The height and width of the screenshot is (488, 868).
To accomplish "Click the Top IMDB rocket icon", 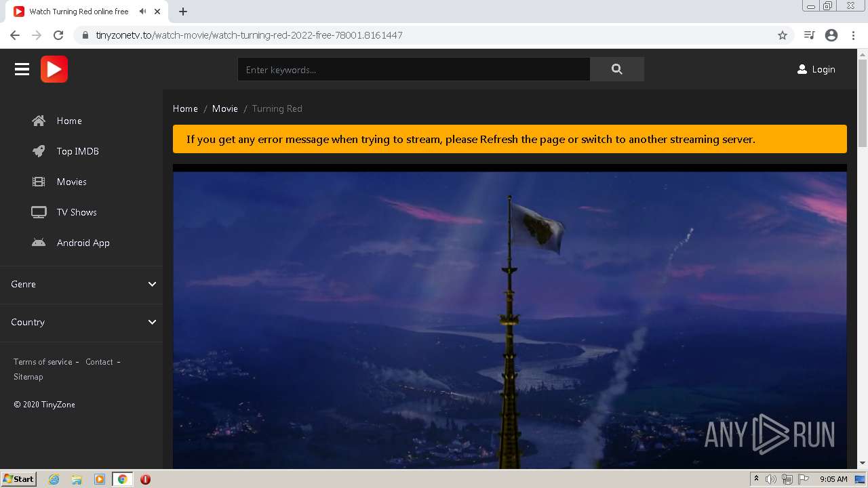I will (39, 151).
